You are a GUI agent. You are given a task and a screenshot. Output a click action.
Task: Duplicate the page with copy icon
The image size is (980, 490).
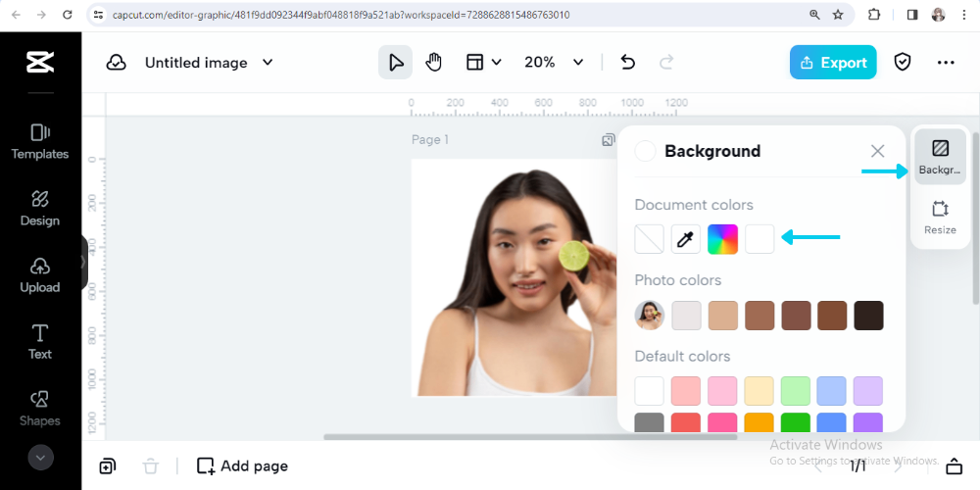(x=107, y=466)
